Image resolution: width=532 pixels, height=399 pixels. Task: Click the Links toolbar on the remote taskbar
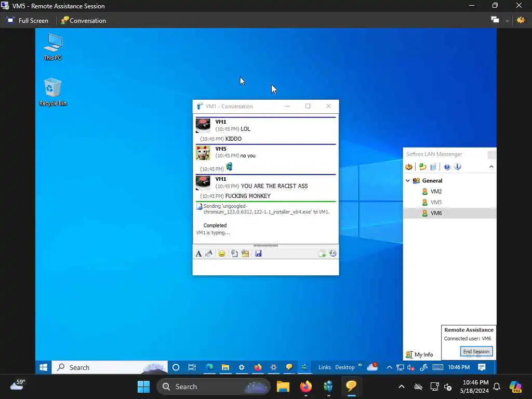[x=325, y=367]
